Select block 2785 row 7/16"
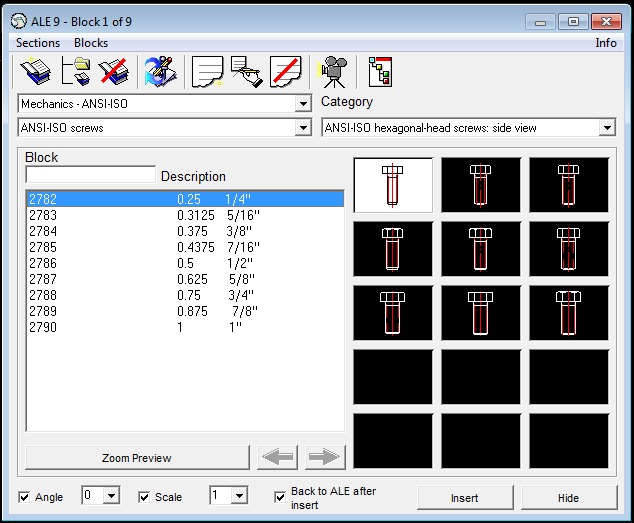The height and width of the screenshot is (523, 634). [185, 247]
